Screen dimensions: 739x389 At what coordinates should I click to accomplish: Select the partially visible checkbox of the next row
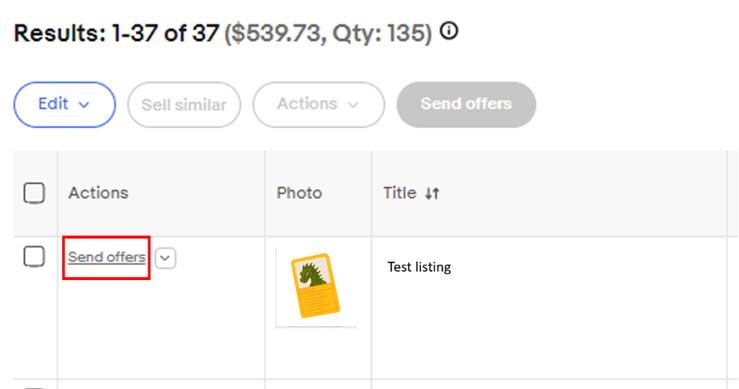click(x=34, y=388)
